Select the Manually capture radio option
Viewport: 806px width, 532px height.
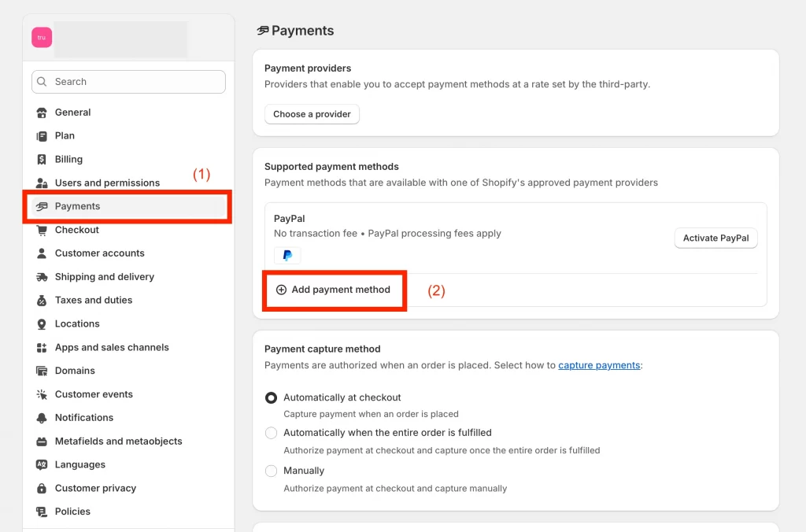(271, 471)
